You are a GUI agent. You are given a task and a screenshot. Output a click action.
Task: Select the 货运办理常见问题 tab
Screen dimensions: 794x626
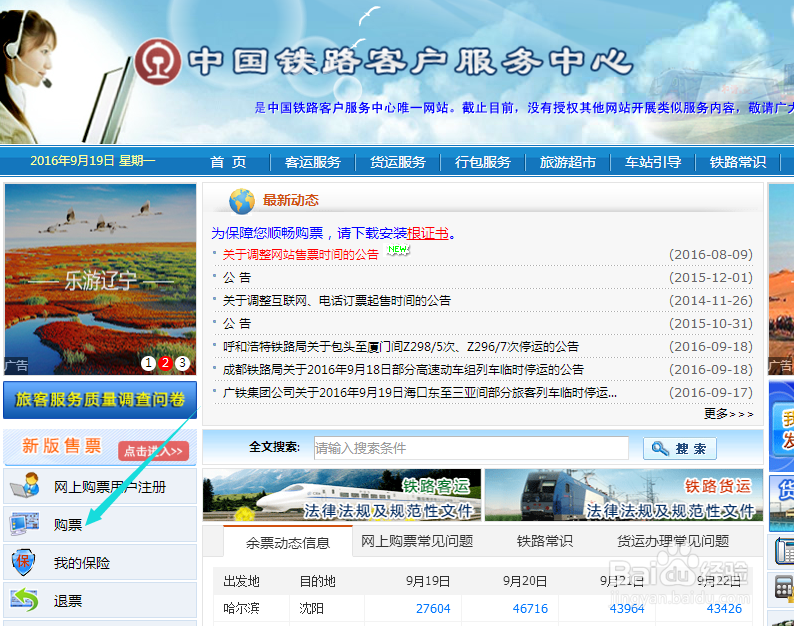[673, 541]
